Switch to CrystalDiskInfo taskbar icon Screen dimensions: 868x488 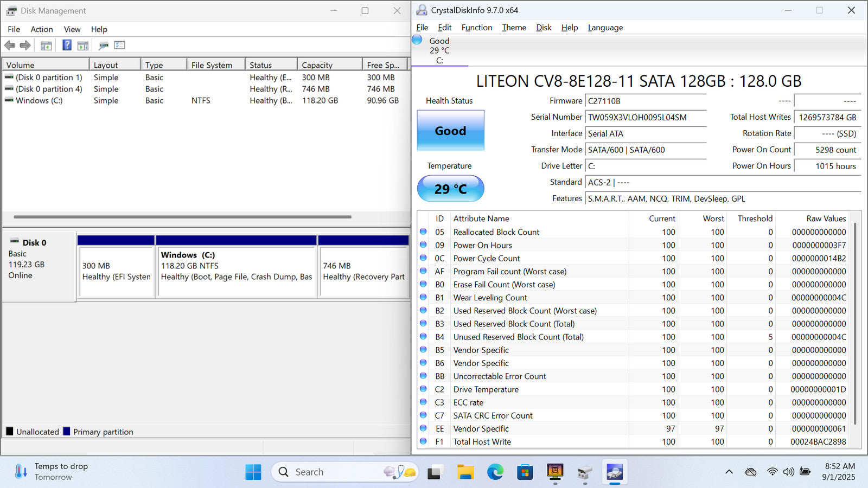pos(615,472)
